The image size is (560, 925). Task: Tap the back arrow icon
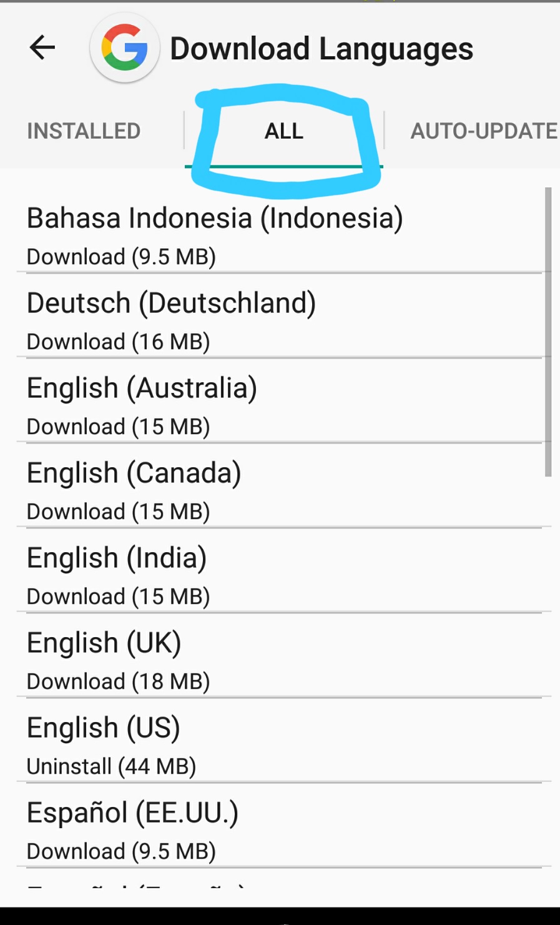click(x=42, y=47)
